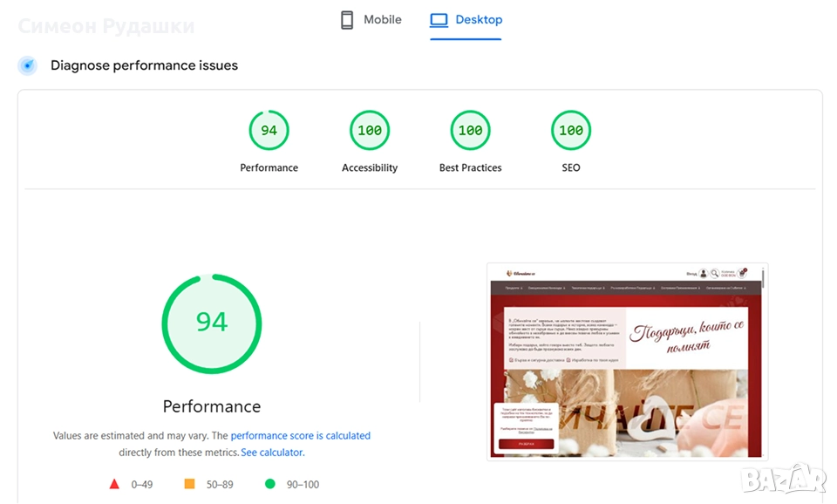Click the scrollbar in the site preview
Screen dimensions: 837x504
click(763, 279)
